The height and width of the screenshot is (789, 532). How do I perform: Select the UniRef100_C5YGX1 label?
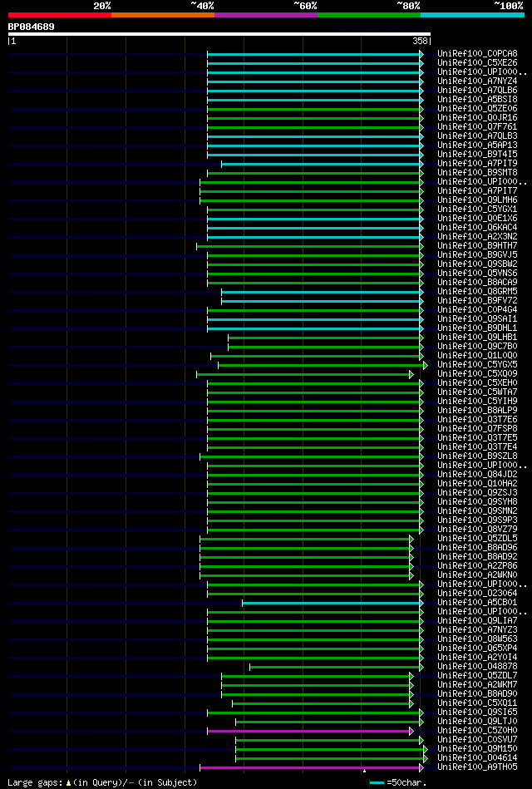click(x=477, y=210)
